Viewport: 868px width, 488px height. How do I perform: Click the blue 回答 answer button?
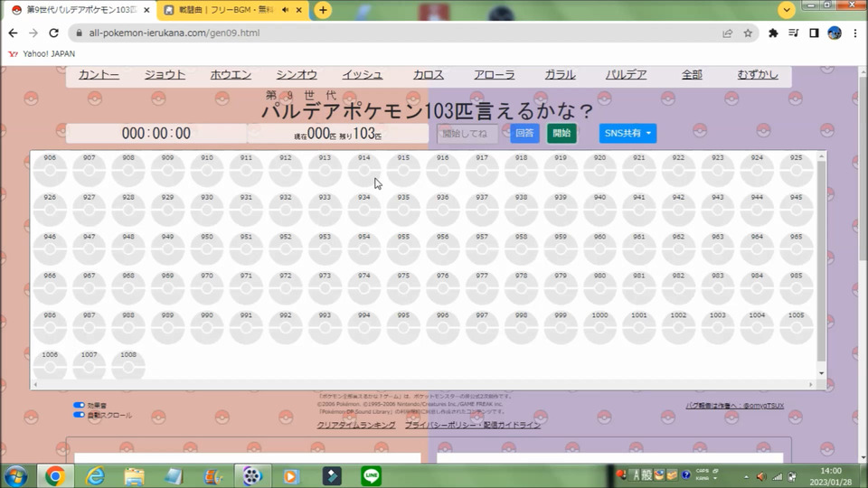524,134
